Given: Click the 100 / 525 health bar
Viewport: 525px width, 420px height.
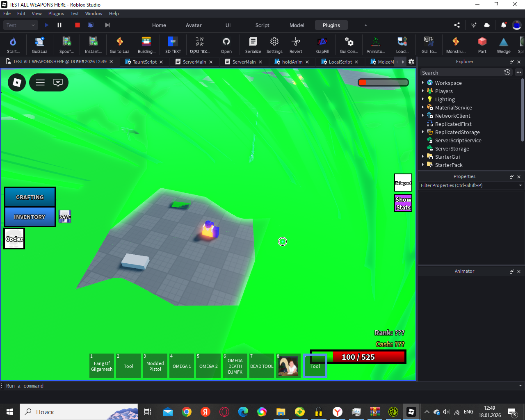Looking at the screenshot, I should (x=358, y=357).
